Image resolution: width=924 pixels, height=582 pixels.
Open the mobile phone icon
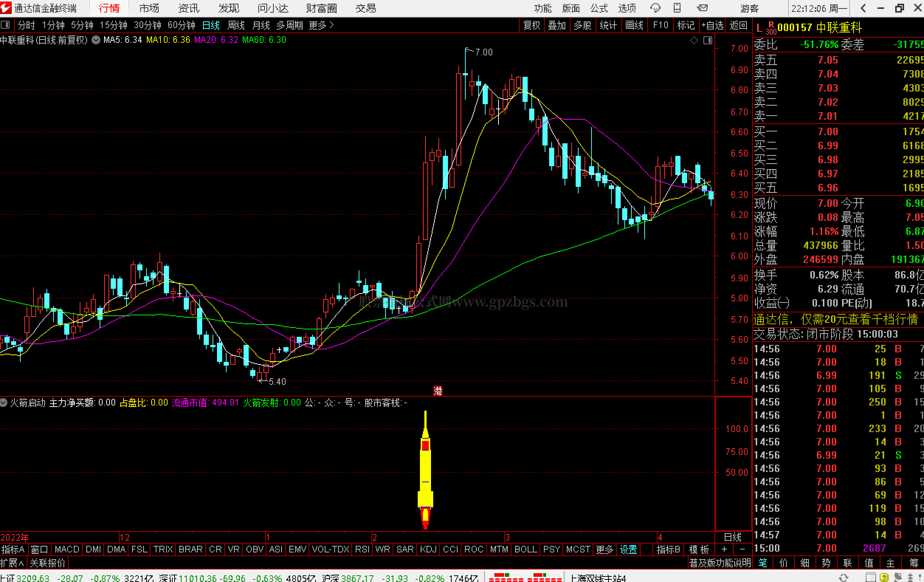tap(677, 8)
